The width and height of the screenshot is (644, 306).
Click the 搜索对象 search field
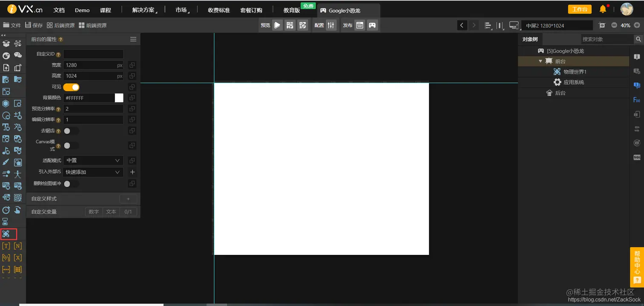click(x=607, y=39)
